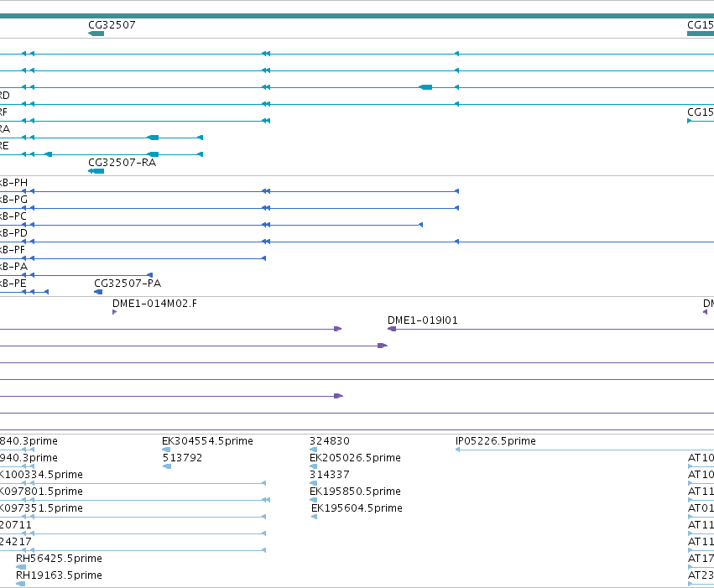Click the K097351.5prime EST label
The height and width of the screenshot is (588, 714).
(x=41, y=508)
